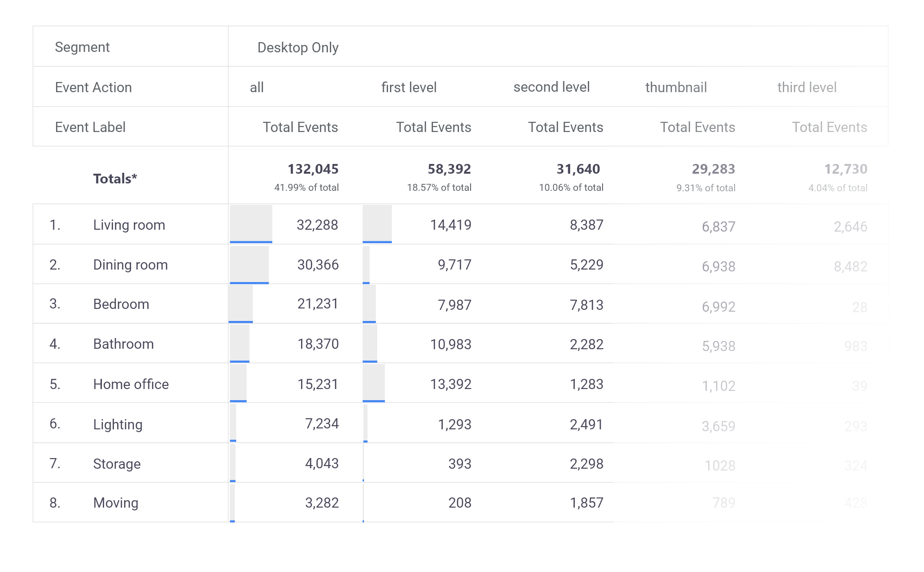Select the Moving row label

116,503
